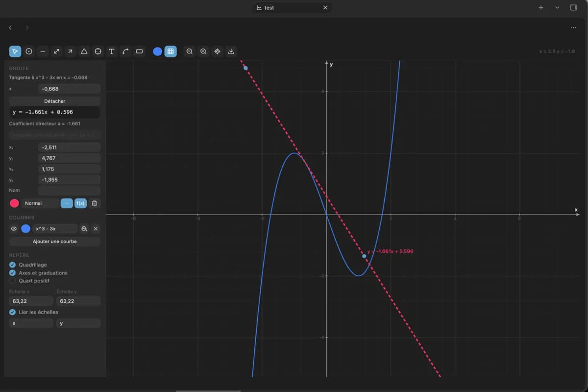The height and width of the screenshot is (392, 588).
Task: Open the blue curve color swatch
Action: tap(25, 229)
